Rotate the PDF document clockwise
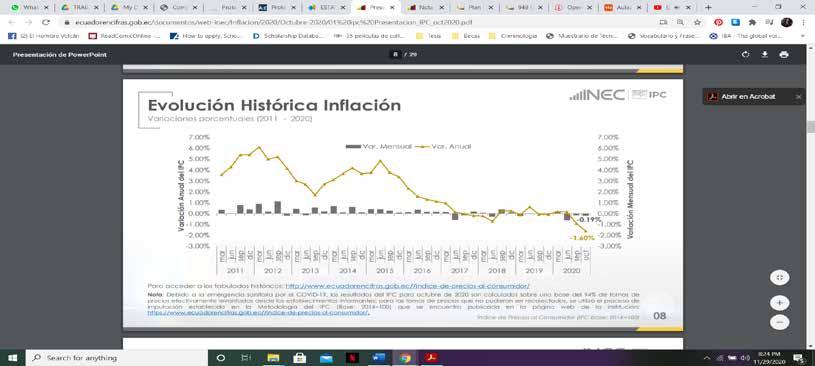 point(745,55)
